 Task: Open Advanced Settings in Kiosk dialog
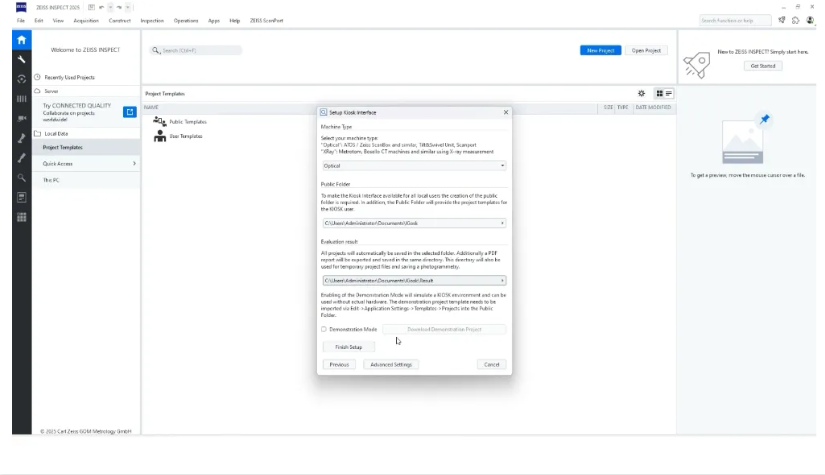[x=391, y=365]
